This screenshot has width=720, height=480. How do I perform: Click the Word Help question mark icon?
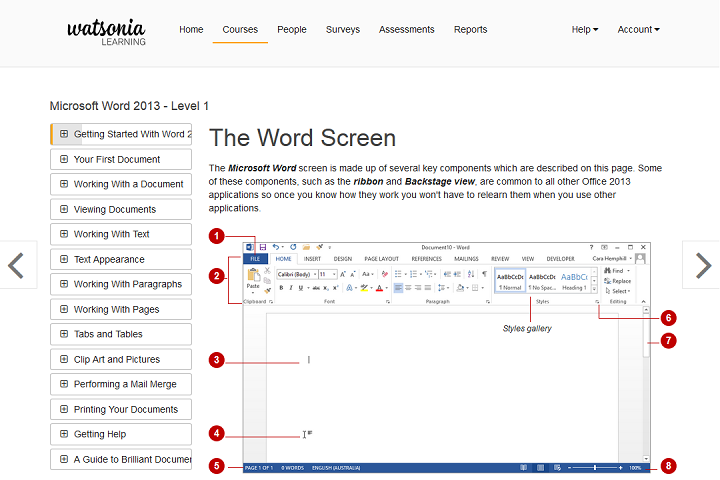click(591, 247)
